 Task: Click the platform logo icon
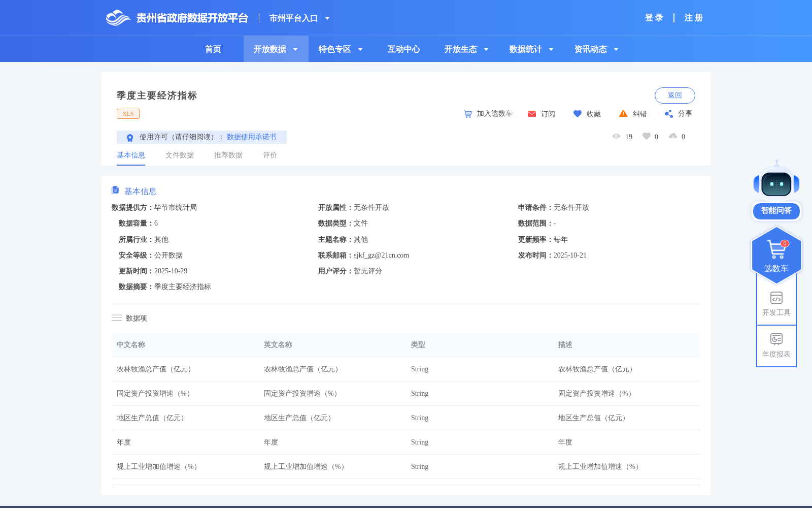point(118,18)
